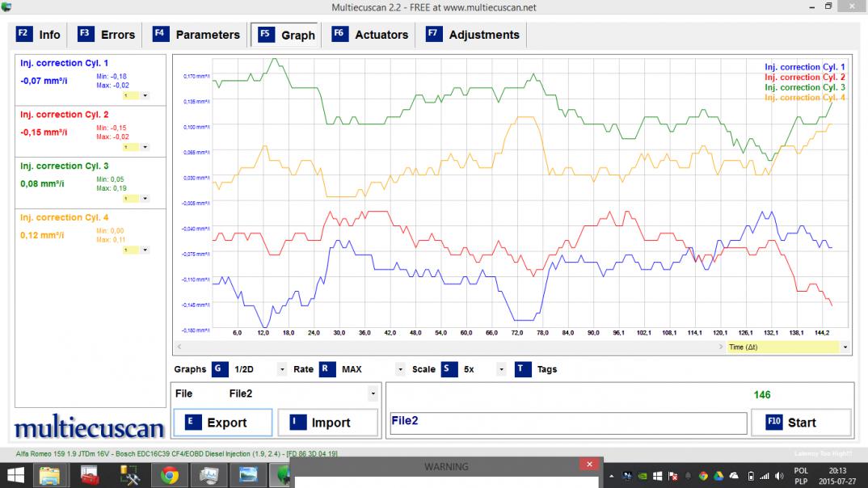This screenshot has width=868, height=488.
Task: Click the Chrome tray icon
Action: pyautogui.click(x=703, y=476)
